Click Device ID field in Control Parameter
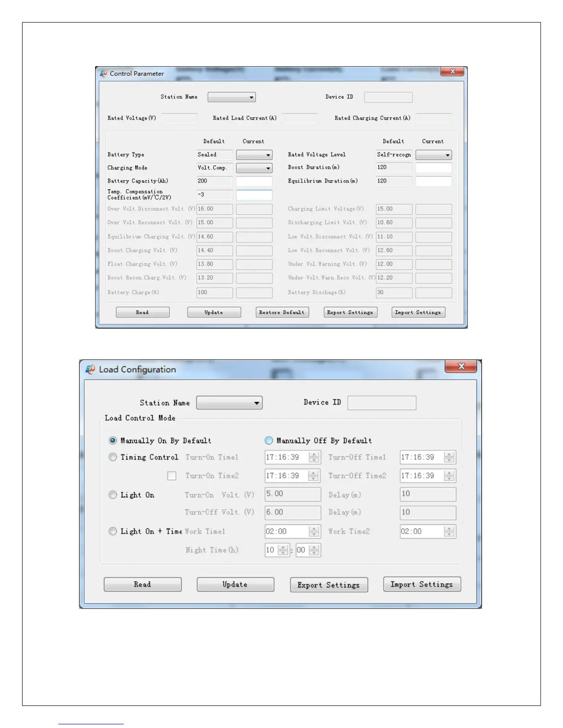 388,97
